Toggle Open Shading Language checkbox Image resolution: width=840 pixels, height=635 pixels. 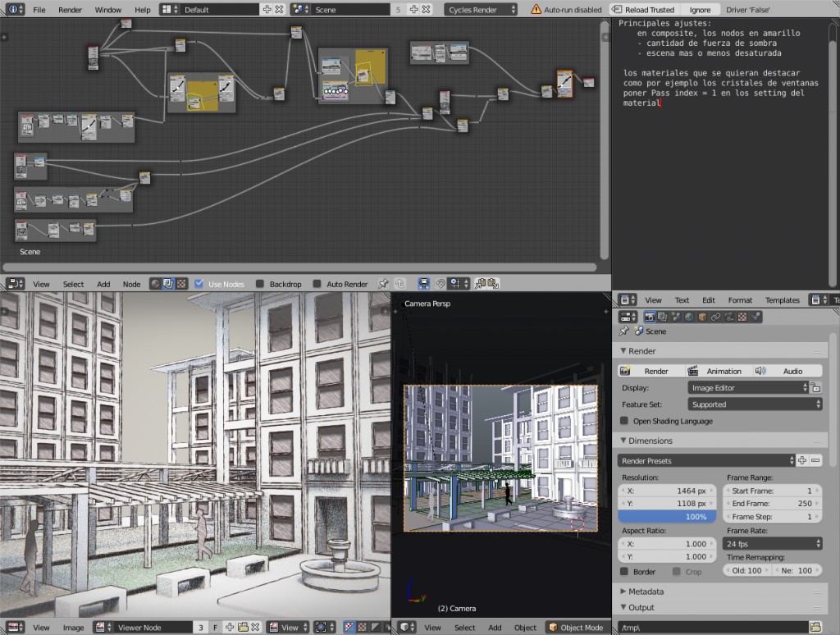[x=625, y=421]
